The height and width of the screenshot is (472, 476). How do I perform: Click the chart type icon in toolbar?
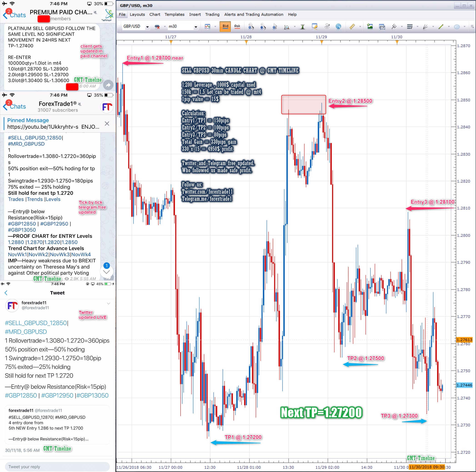click(x=208, y=27)
